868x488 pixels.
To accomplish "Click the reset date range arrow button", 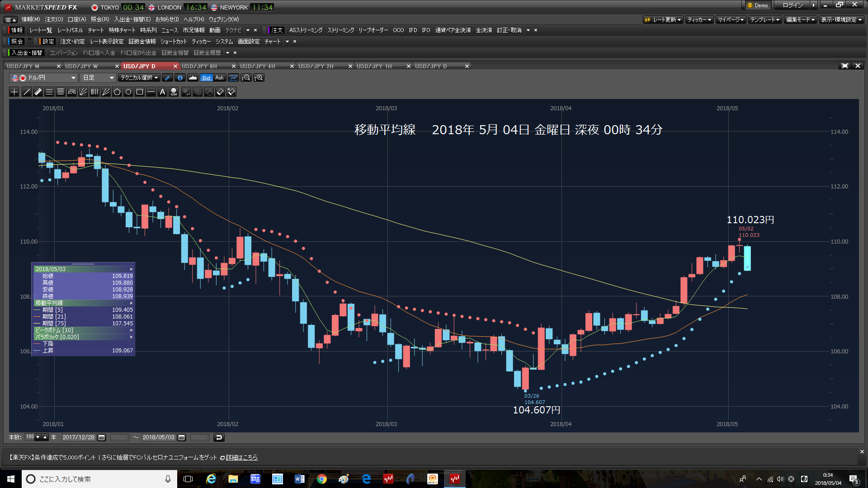I will (219, 437).
